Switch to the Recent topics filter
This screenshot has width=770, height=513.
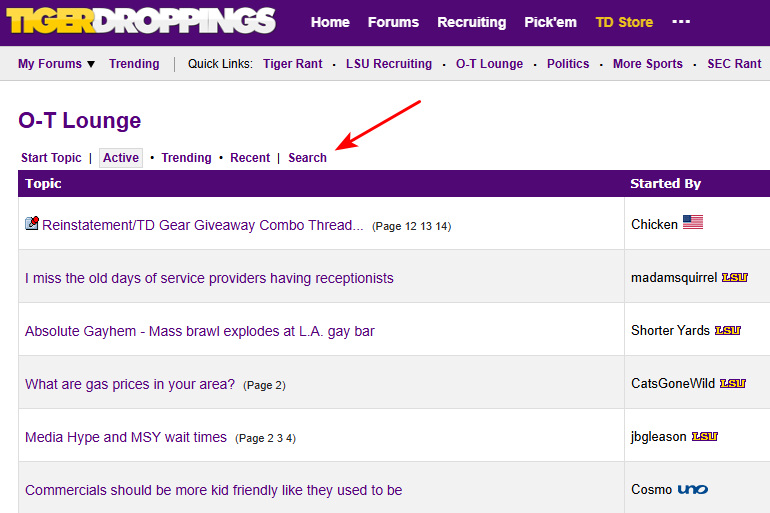(x=250, y=158)
